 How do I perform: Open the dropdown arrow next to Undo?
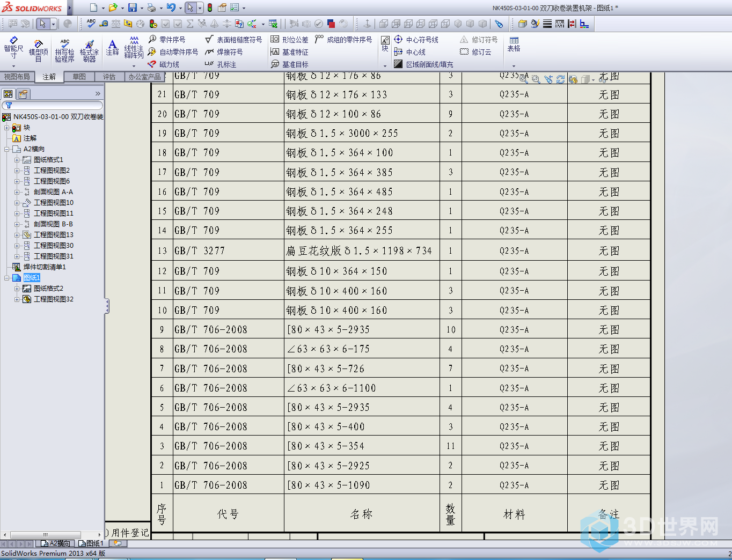tap(180, 9)
